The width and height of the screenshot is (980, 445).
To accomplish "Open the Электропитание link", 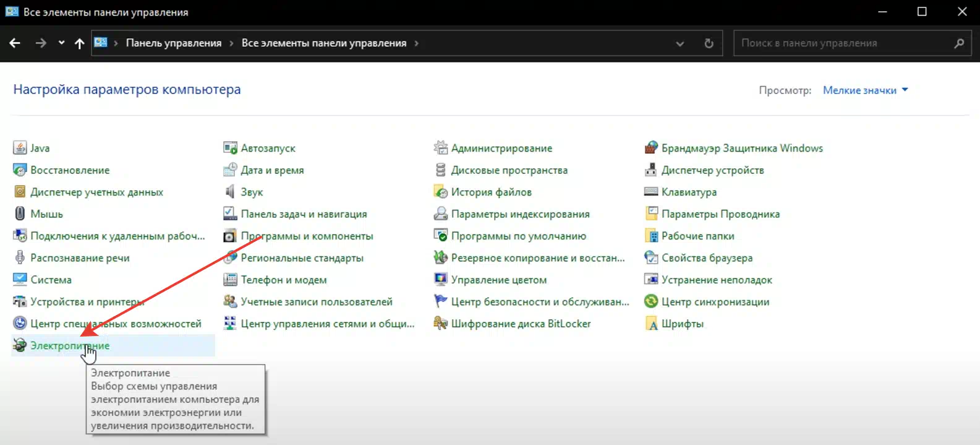I will [x=69, y=345].
